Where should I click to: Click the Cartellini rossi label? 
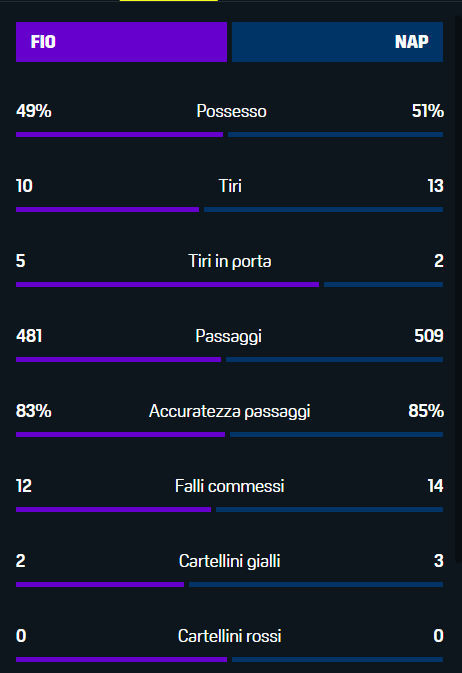point(230,636)
